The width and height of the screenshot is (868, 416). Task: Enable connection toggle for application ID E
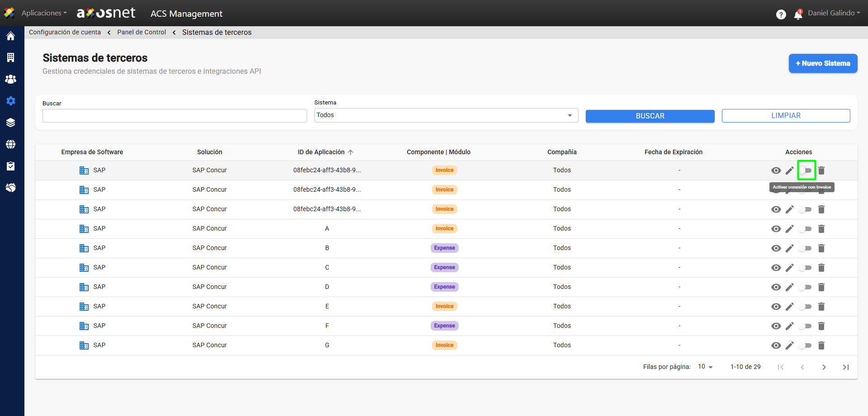tap(805, 307)
